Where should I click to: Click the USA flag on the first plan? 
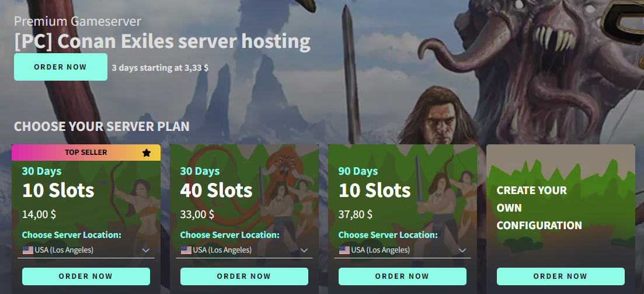point(28,250)
